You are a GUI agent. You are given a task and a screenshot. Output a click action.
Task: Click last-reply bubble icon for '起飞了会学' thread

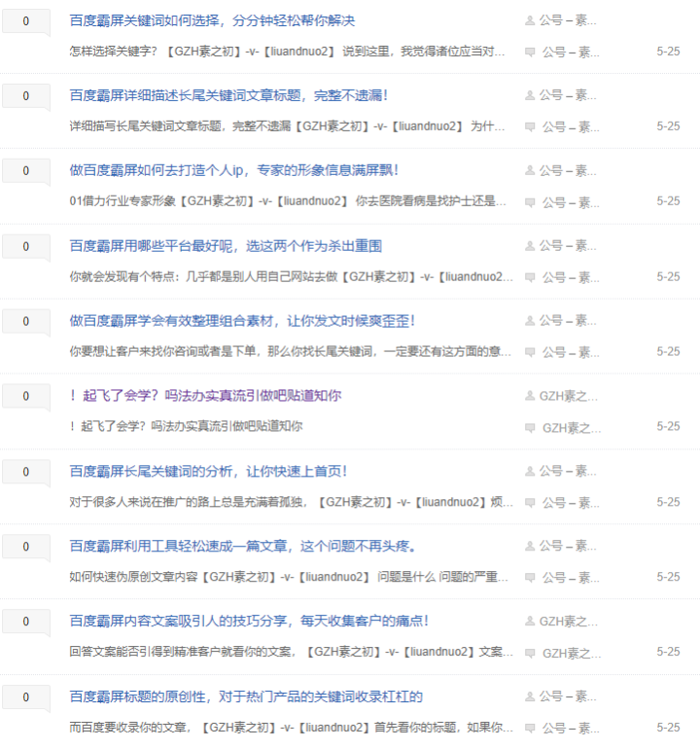coord(530,428)
